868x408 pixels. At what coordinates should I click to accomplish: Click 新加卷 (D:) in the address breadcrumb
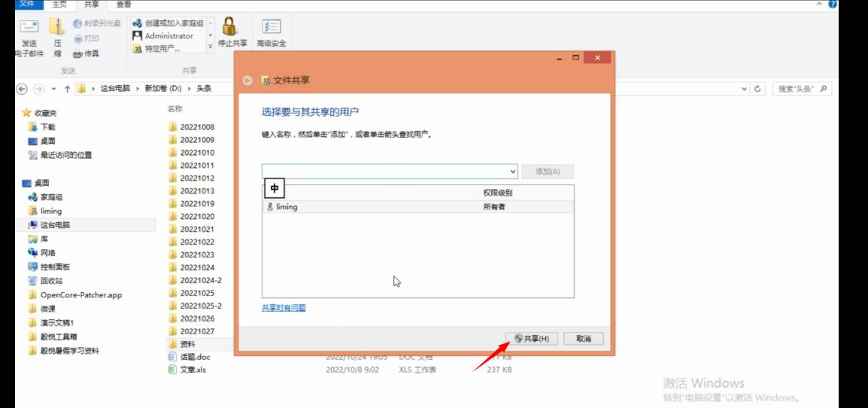[x=162, y=89]
